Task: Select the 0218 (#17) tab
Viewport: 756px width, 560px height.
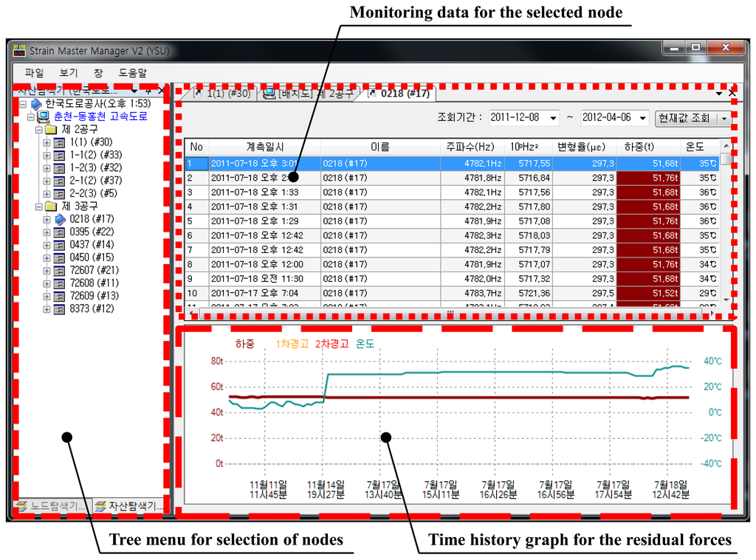Action: tap(399, 93)
